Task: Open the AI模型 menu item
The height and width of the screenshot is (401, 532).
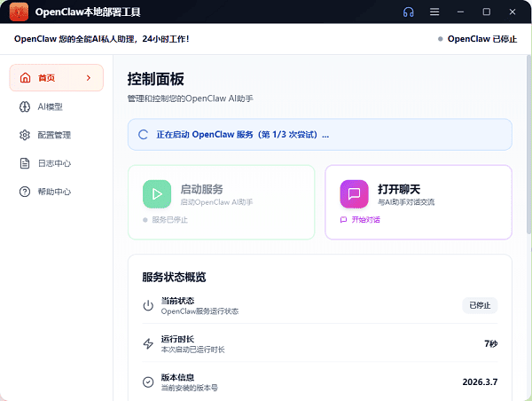Action: pos(57,106)
